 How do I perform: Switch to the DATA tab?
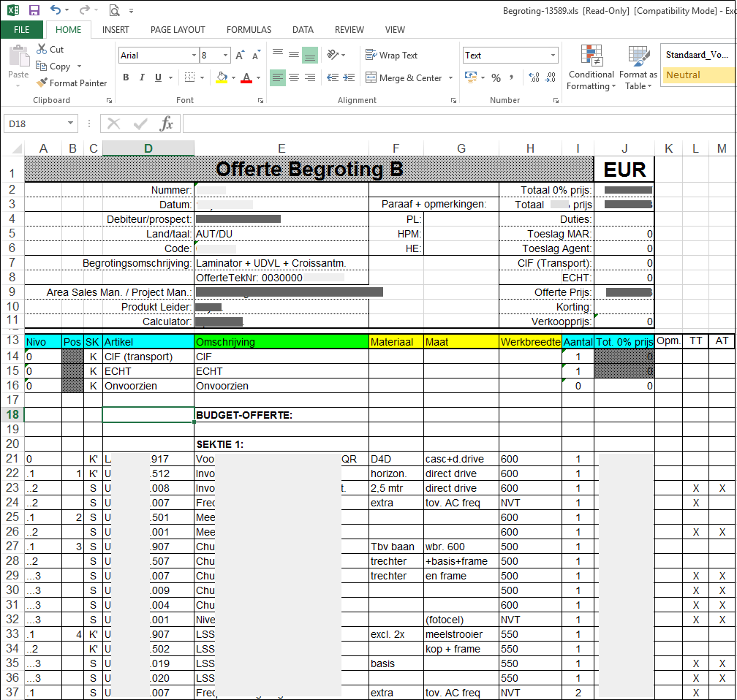click(303, 30)
